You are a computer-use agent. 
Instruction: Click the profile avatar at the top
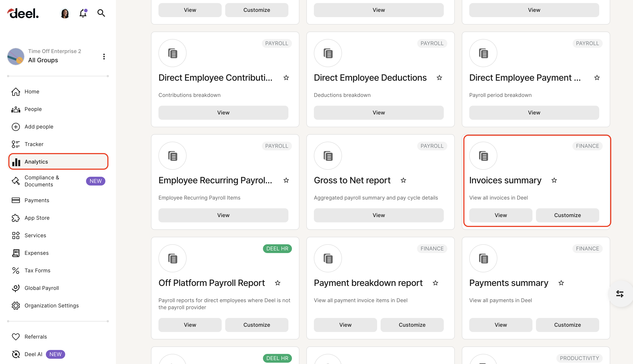coord(65,13)
